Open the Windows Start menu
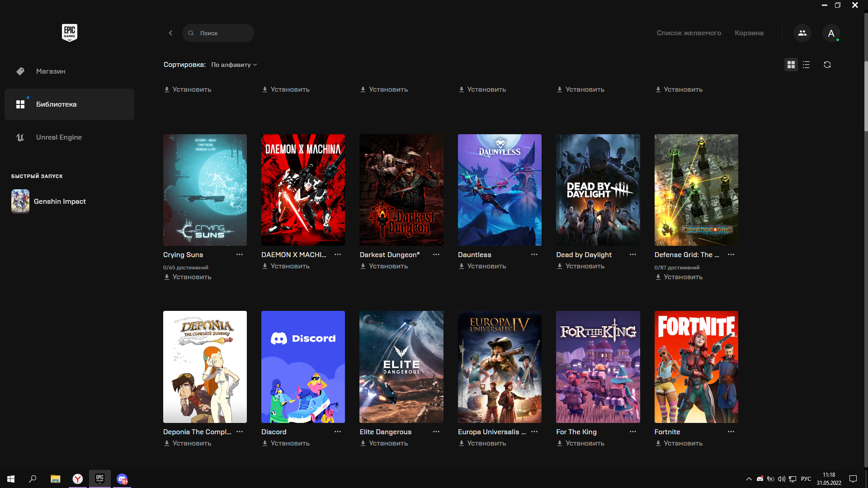868x488 pixels. click(11, 479)
